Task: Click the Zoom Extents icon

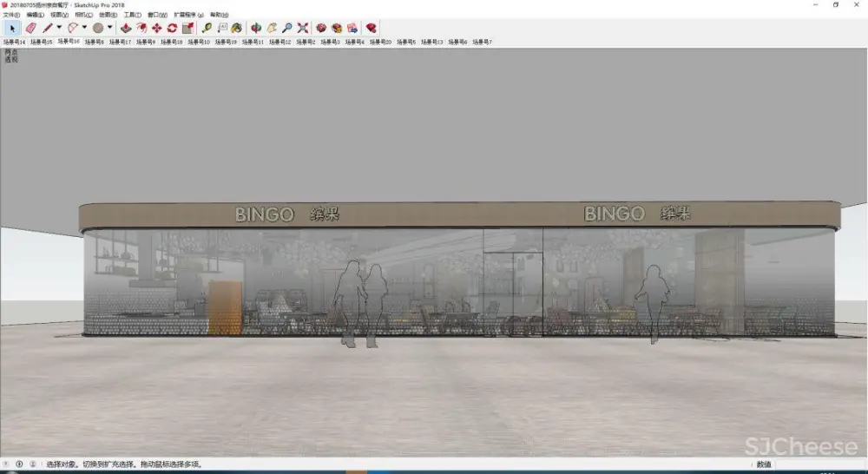Action: [302, 28]
